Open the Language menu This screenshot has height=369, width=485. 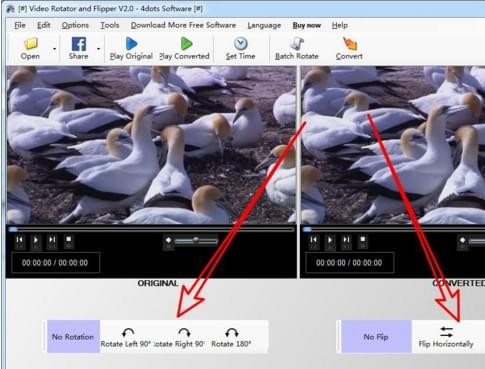point(264,25)
